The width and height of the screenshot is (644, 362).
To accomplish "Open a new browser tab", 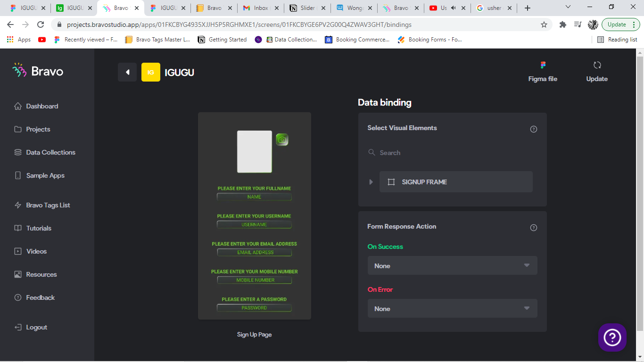I will (x=528, y=8).
